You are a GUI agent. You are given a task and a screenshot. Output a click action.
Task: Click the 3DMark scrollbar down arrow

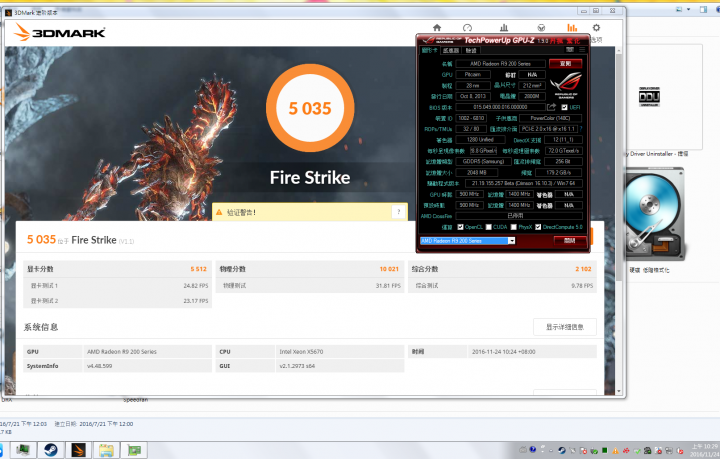[619, 391]
